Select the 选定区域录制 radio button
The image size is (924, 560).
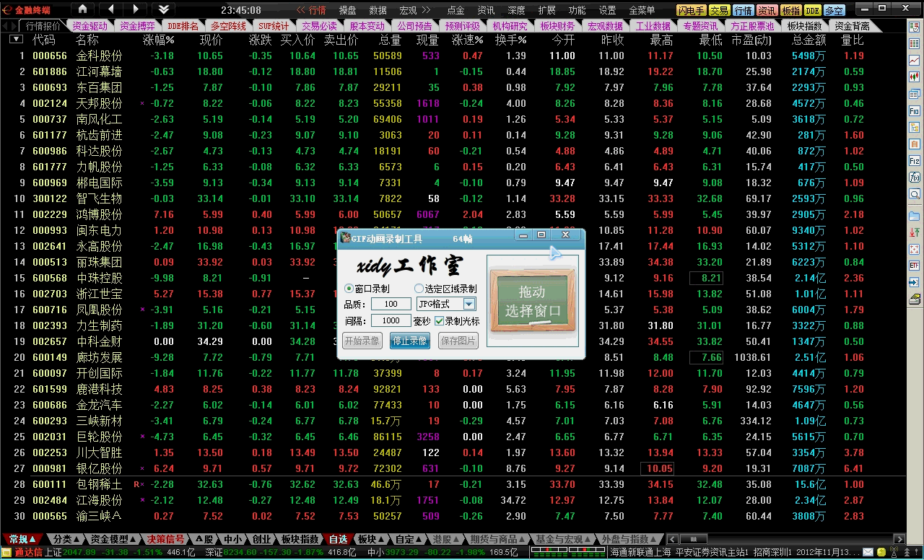click(x=419, y=289)
